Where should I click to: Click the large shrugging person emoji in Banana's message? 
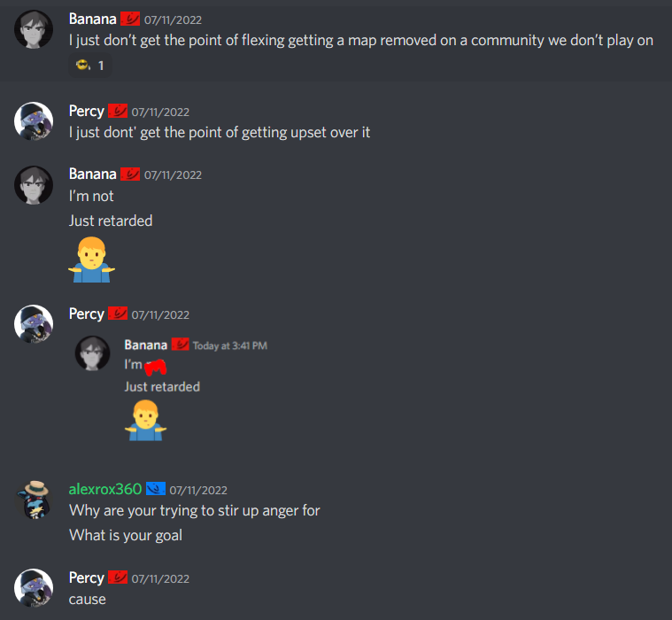92,260
